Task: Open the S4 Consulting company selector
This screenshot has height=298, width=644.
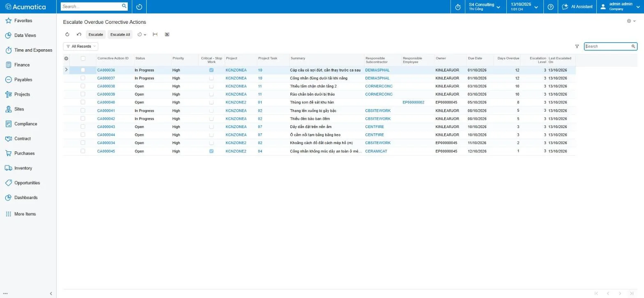Action: pos(485,7)
